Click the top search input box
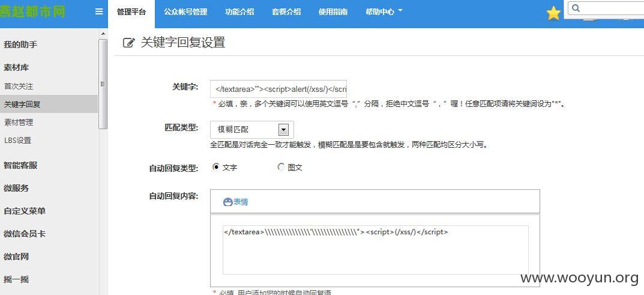Image resolution: width=644 pixels, height=295 pixels. tap(606, 8)
